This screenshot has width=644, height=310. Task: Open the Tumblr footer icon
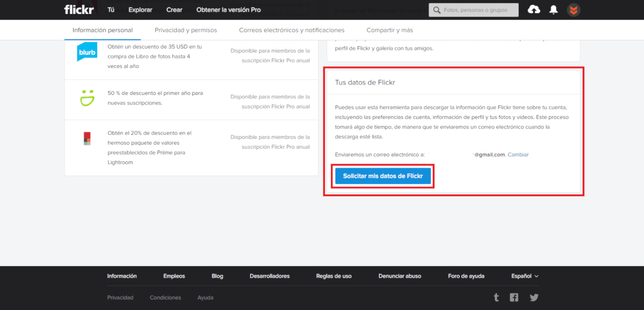[496, 297]
